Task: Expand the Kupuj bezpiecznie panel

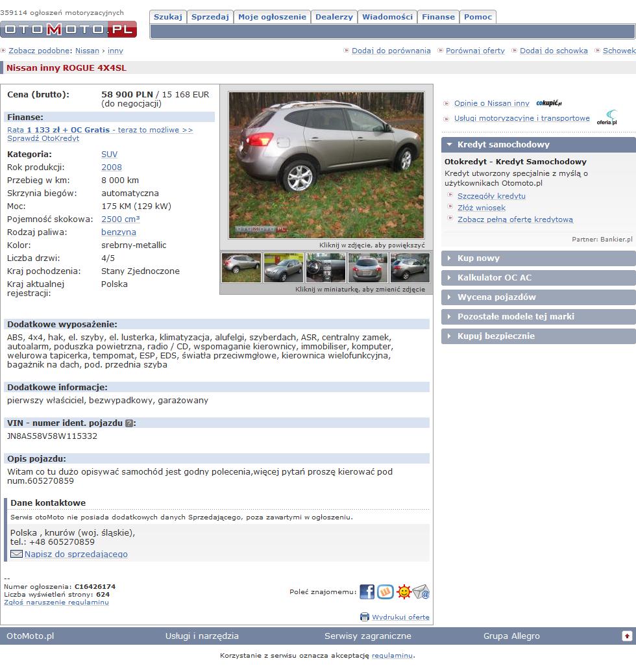Action: pos(539,336)
